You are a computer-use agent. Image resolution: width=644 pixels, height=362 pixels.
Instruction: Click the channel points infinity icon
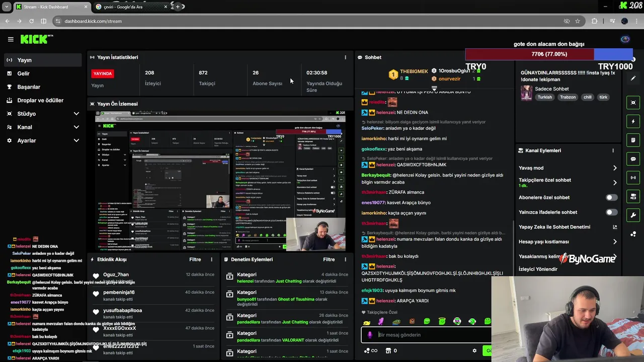[x=370, y=351]
